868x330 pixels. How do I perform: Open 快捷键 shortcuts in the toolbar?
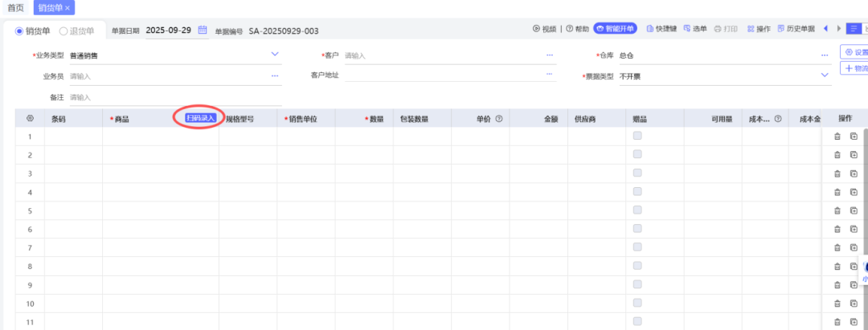pyautogui.click(x=650, y=29)
